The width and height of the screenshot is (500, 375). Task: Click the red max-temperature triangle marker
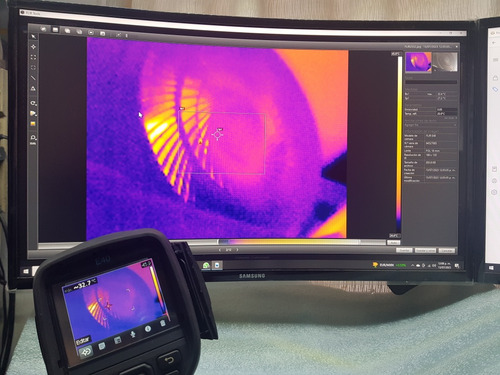(200, 143)
